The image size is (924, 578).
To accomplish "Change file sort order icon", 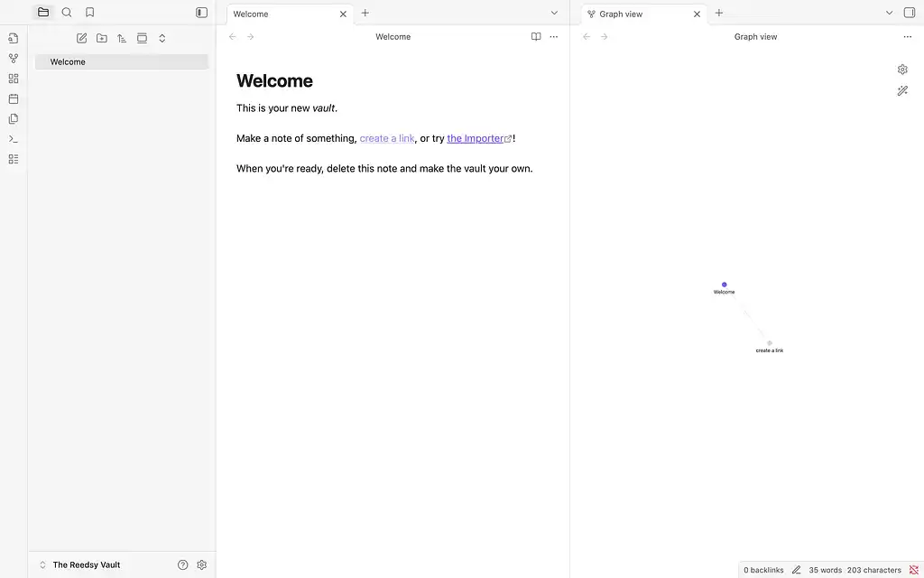I will pyautogui.click(x=122, y=38).
